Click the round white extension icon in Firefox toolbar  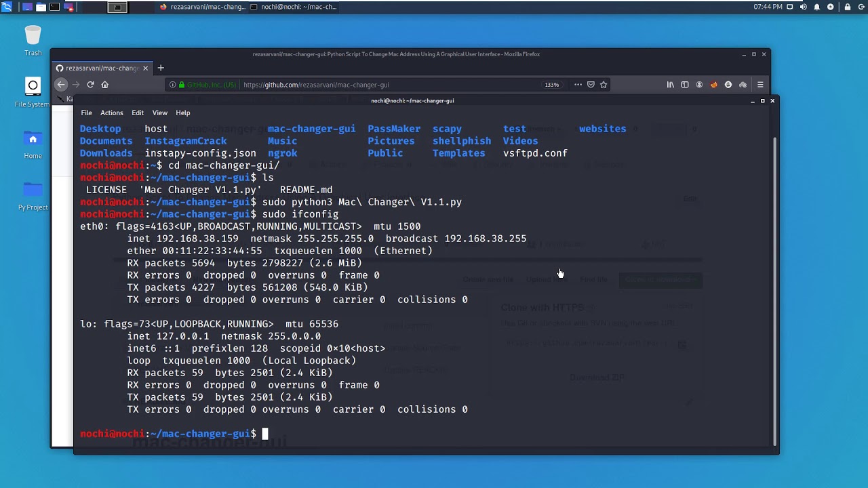728,85
